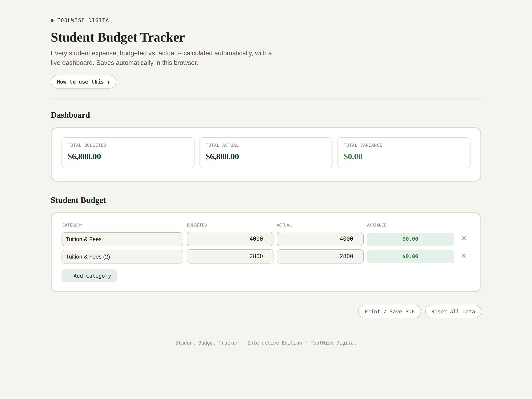Image resolution: width=532 pixels, height=399 pixels.
Task: Focus the actual 2800 field
Action: tap(320, 256)
